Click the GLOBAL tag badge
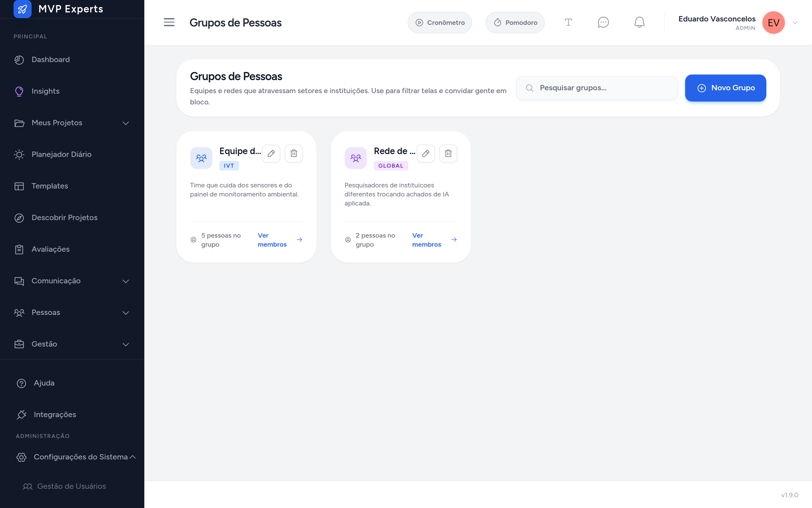Image resolution: width=812 pixels, height=508 pixels. click(391, 166)
